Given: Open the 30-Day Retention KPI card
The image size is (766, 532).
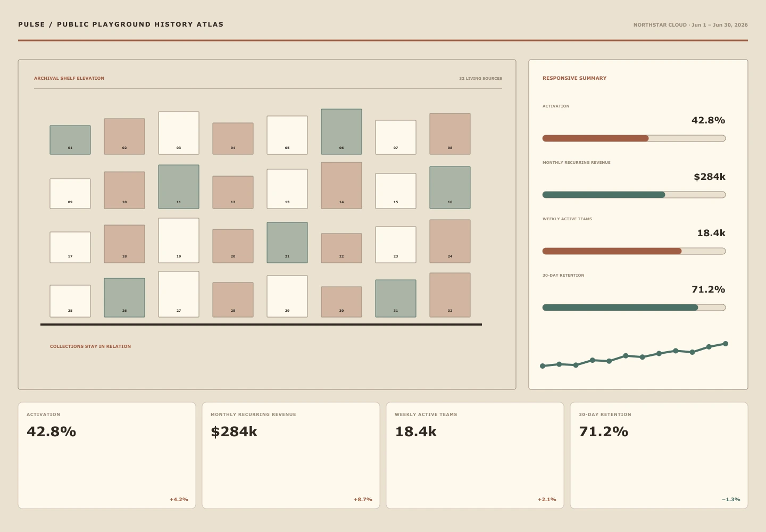Looking at the screenshot, I should [659, 455].
